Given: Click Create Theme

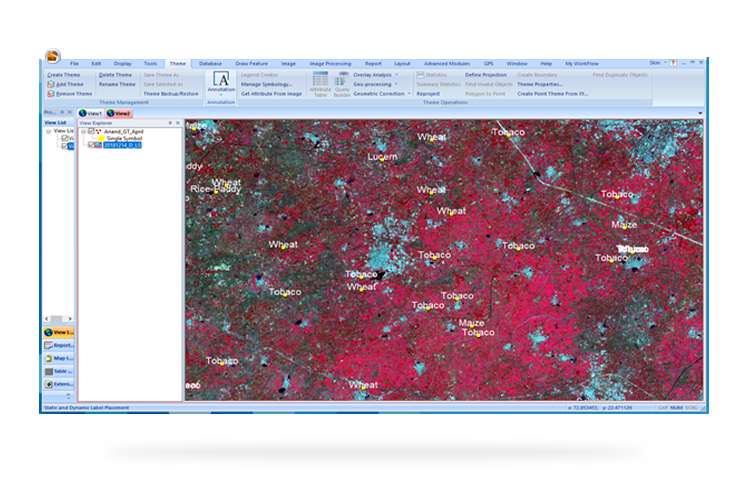Looking at the screenshot, I should [x=64, y=75].
